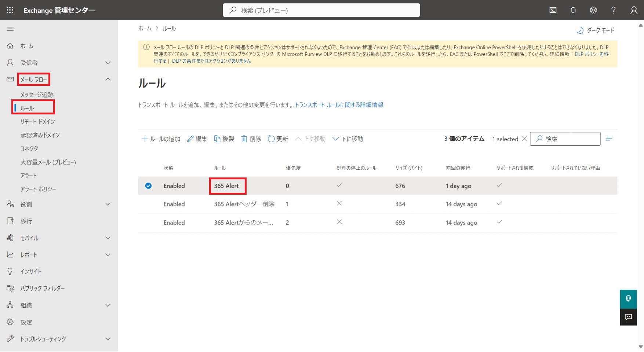Open the Cloud Shell console icon
The height and width of the screenshot is (352, 644).
coord(553,10)
